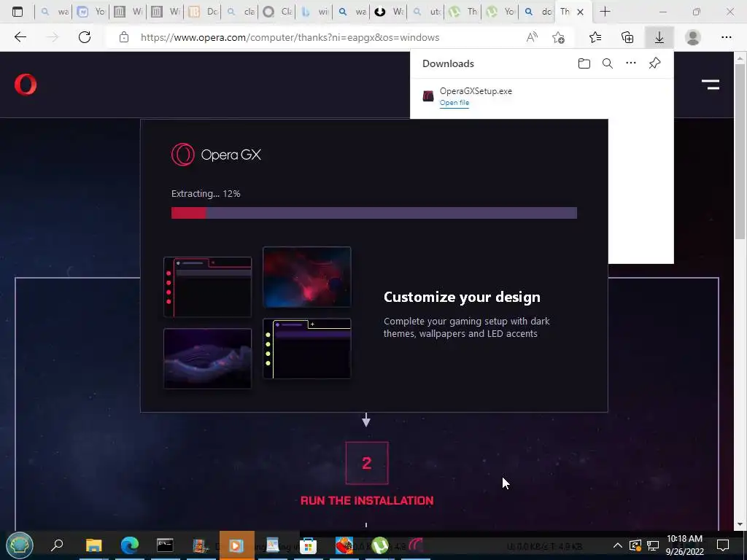This screenshot has width=747, height=560.
Task: Open the downloads folder icon
Action: 584,63
